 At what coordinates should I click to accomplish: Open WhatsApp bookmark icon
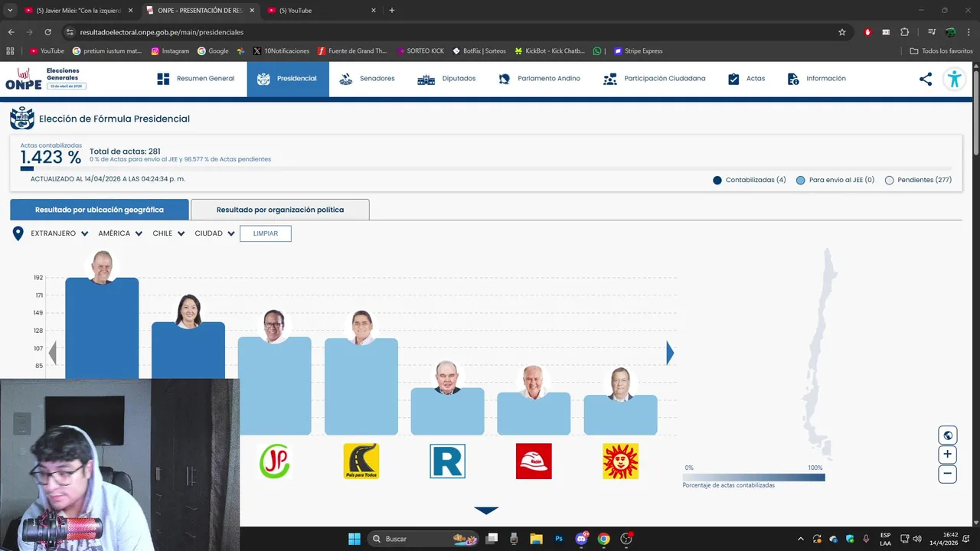(597, 51)
